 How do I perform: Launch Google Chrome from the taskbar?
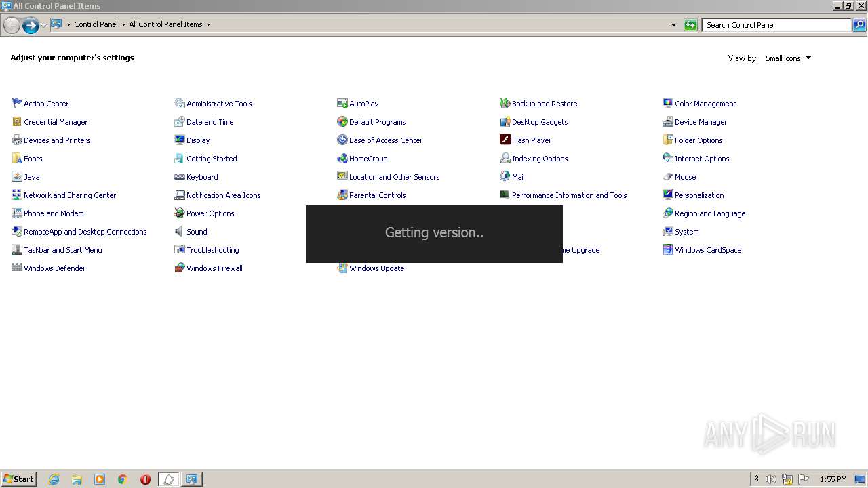pos(123,479)
